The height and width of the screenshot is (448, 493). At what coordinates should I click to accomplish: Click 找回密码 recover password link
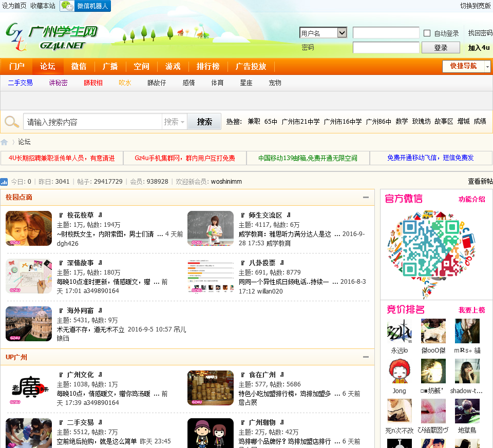click(x=480, y=33)
